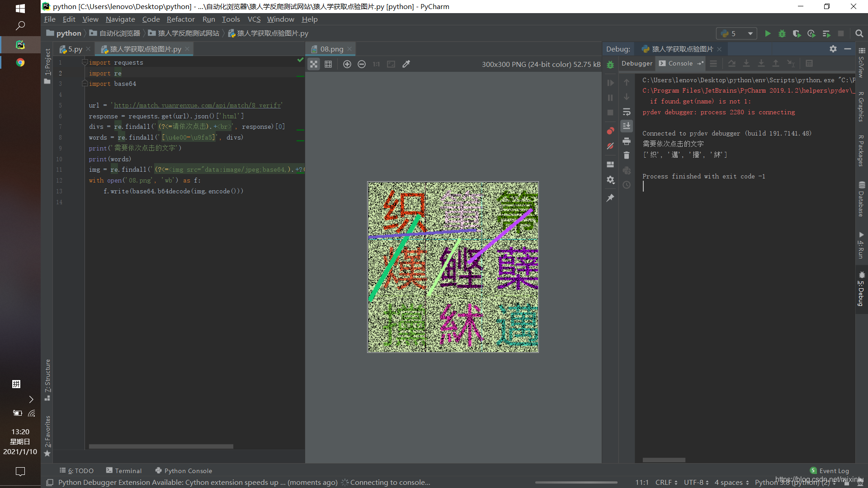
Task: Open the Terminal tool window
Action: (x=124, y=470)
